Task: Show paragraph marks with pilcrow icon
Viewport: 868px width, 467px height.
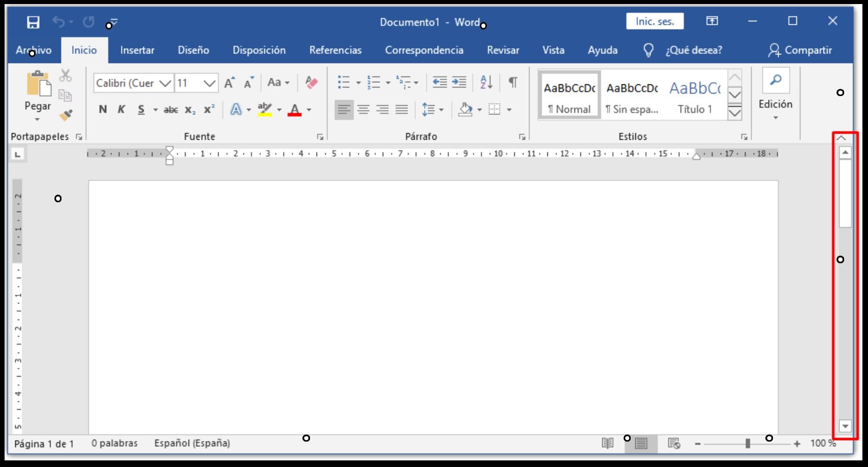Action: coord(513,82)
